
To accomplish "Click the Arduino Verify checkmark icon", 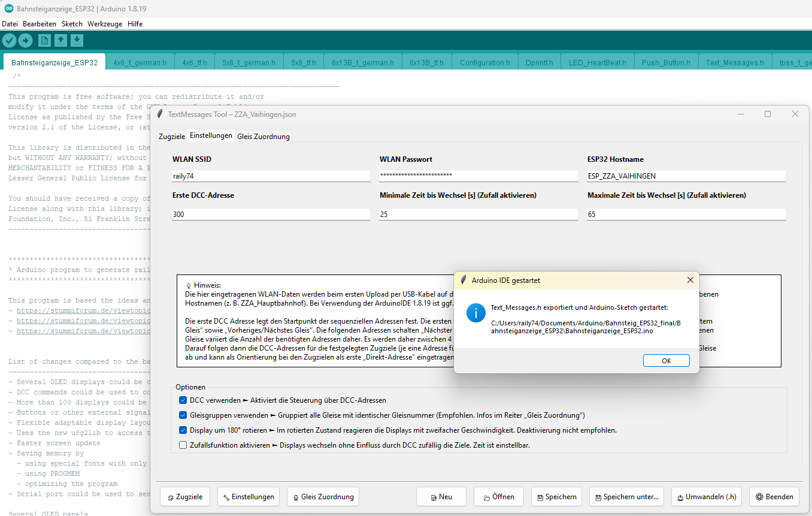I will click(x=10, y=40).
